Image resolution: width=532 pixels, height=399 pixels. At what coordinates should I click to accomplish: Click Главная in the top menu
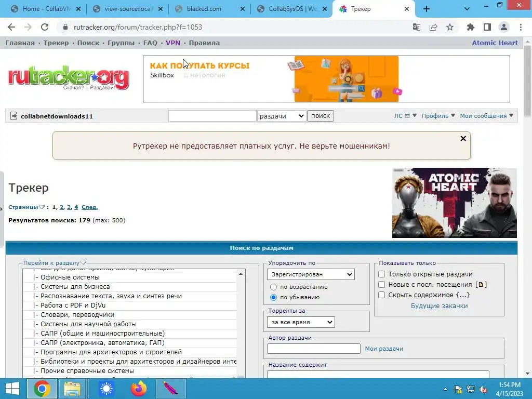pos(20,43)
